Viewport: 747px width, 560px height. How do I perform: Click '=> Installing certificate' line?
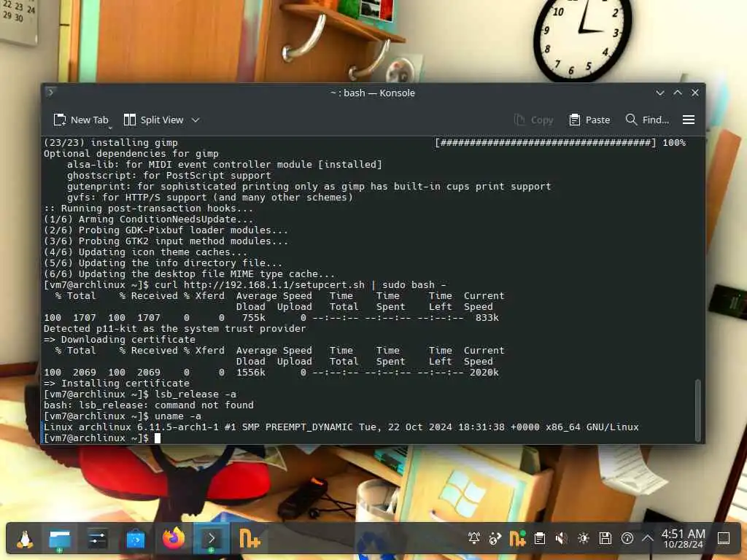click(x=116, y=384)
